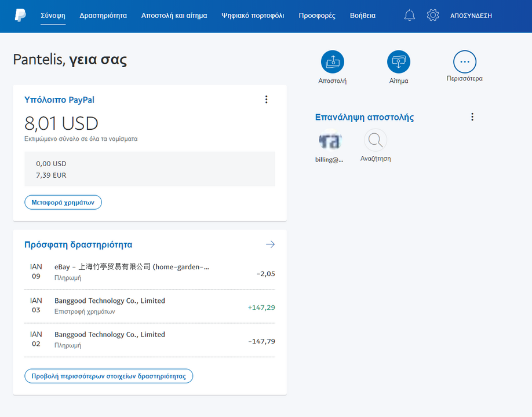Image resolution: width=532 pixels, height=417 pixels.
Task: Click the Υπόλοιπο PayPal heading link
Action: (x=59, y=100)
